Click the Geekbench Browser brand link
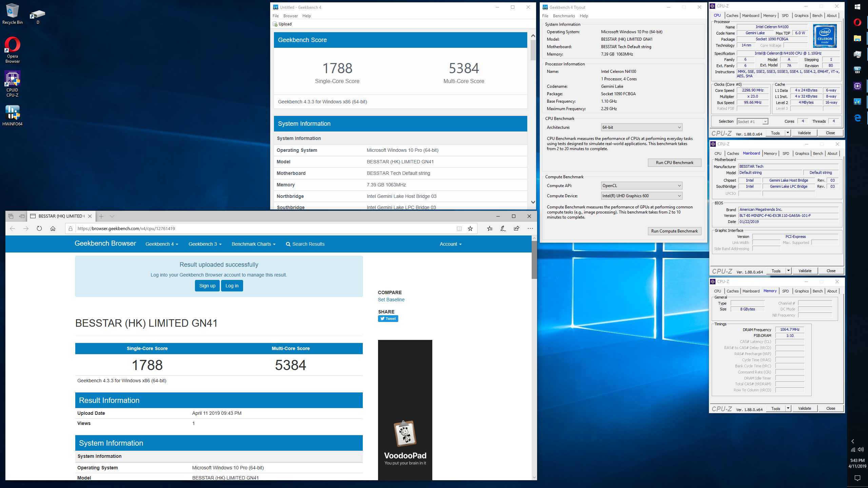 pos(105,243)
